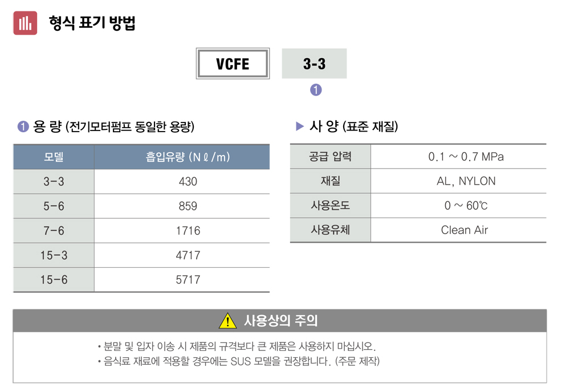Click the gray 3-3 box beside VCFE
Screen dimensions: 566x392
(314, 64)
